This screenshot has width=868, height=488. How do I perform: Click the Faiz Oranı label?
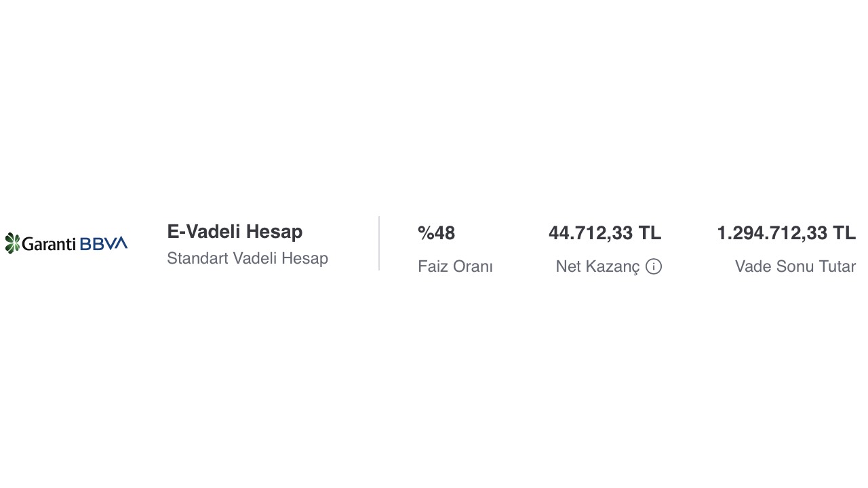click(x=455, y=266)
